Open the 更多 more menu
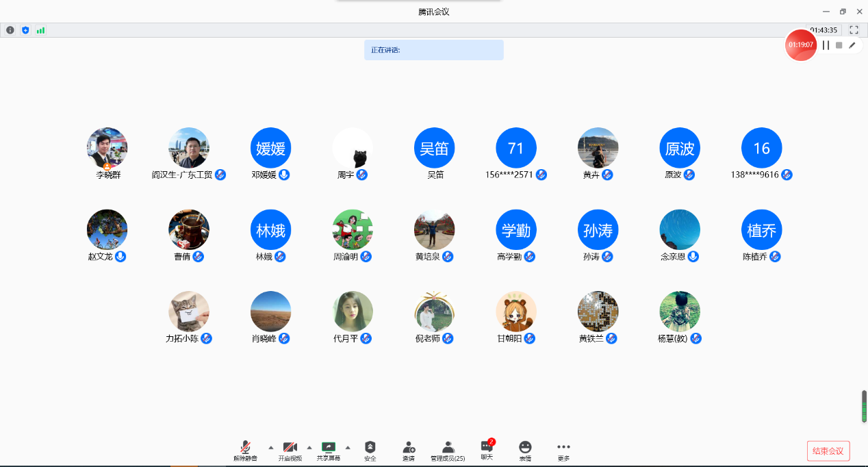The width and height of the screenshot is (868, 467). (x=563, y=450)
